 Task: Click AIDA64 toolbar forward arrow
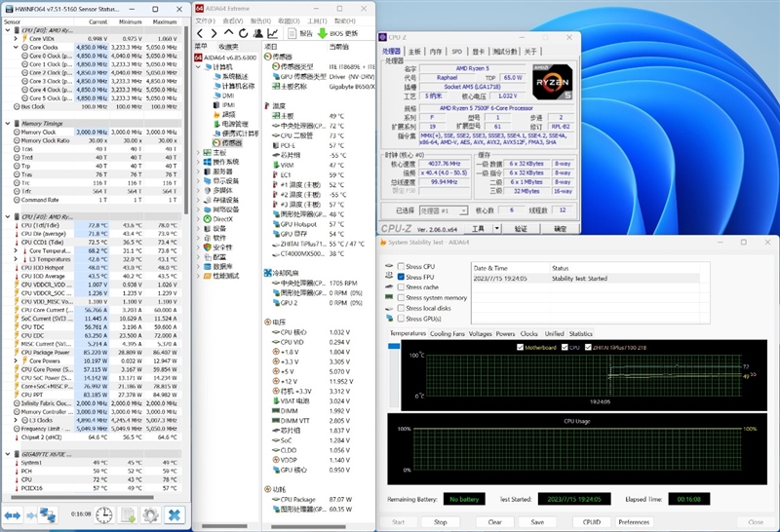click(x=214, y=33)
